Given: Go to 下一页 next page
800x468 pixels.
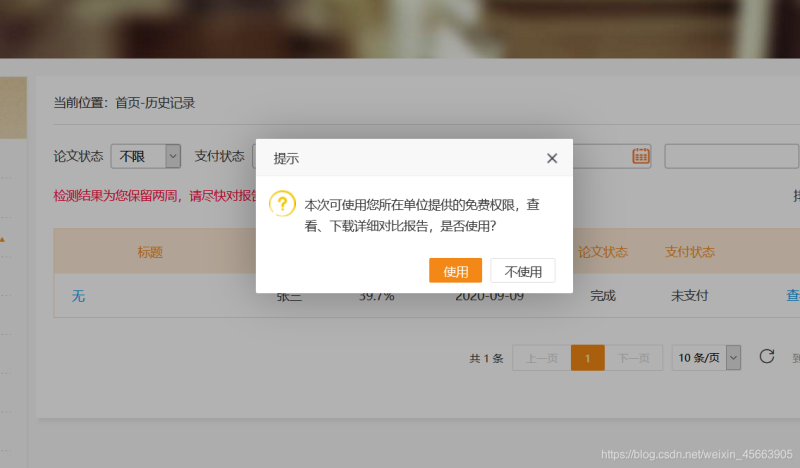Looking at the screenshot, I should point(634,358).
